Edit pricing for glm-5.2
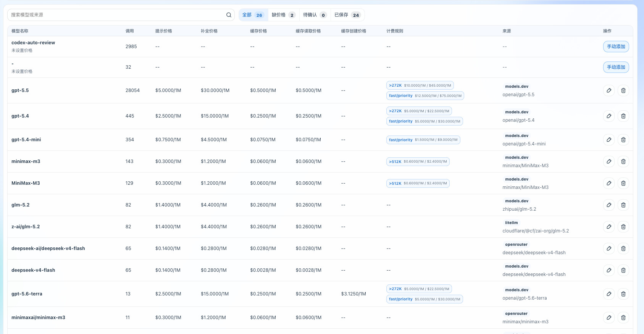644x334 pixels. [x=609, y=205]
